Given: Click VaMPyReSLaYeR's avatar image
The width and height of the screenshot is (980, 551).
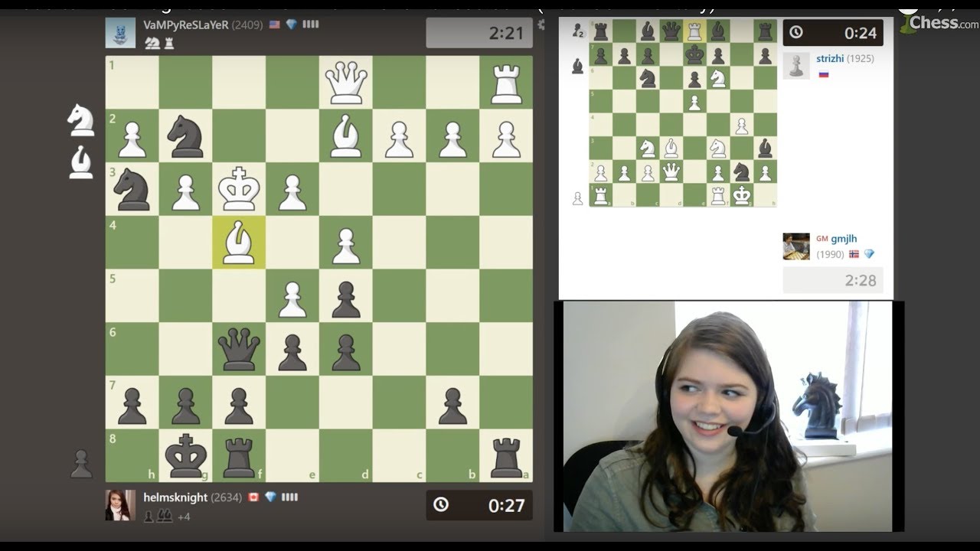Looking at the screenshot, I should 120,33.
